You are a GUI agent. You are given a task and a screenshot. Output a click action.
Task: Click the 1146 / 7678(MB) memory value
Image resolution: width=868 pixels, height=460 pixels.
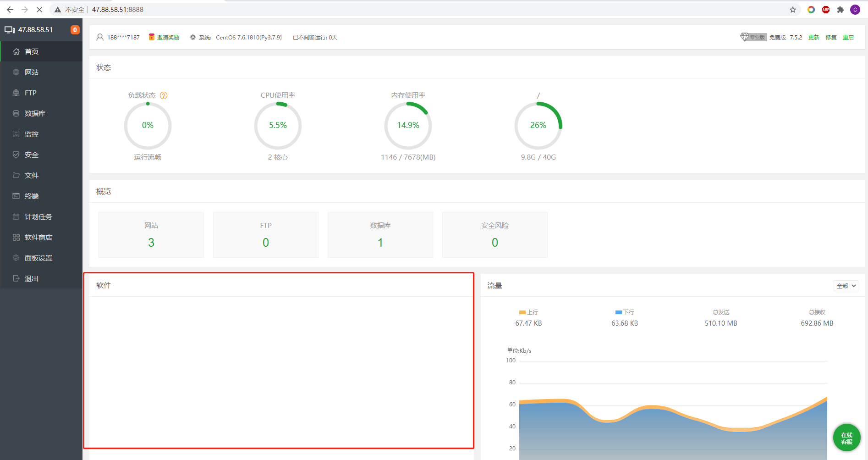click(408, 157)
